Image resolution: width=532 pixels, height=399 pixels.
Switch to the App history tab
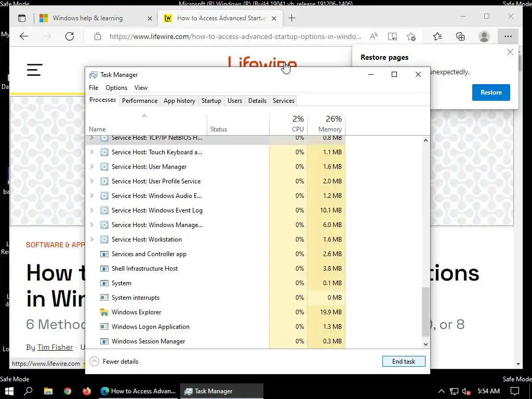point(179,101)
